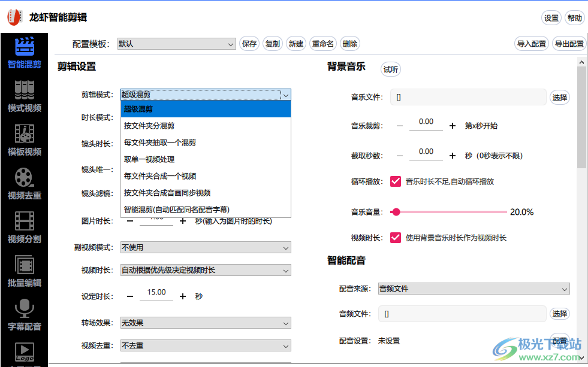Open the 设置 menu
This screenshot has width=588, height=367.
pyautogui.click(x=551, y=18)
